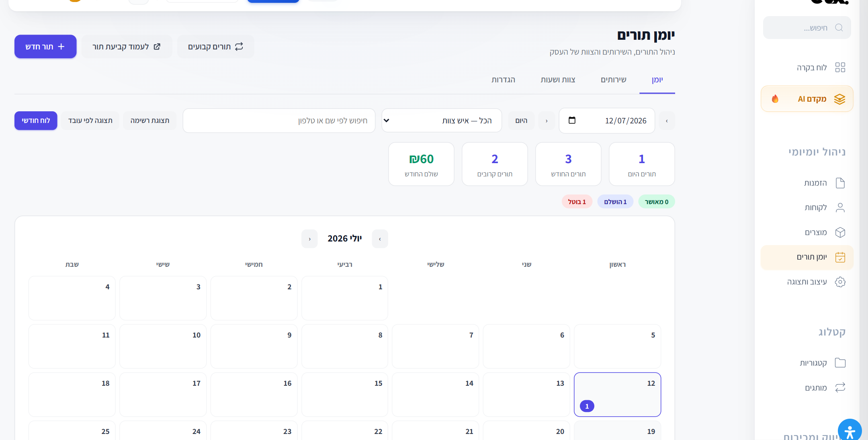868x440 pixels.
Task: Click the appointment count badge on day 12
Action: (587, 406)
